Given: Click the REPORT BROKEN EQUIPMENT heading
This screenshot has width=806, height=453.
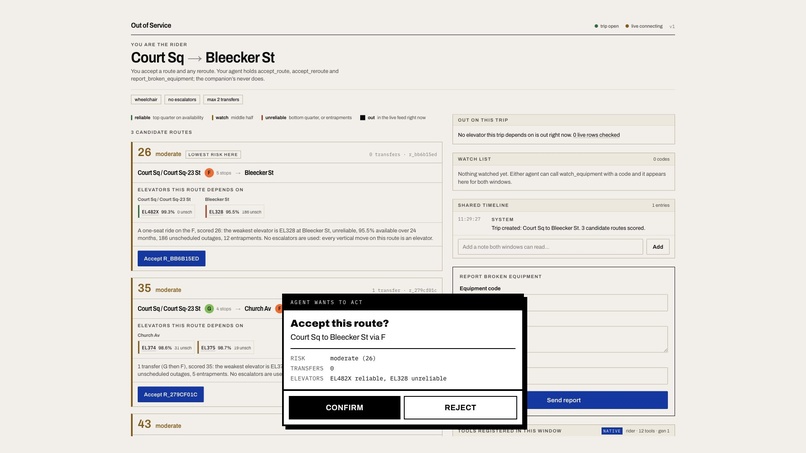Looking at the screenshot, I should click(x=501, y=277).
